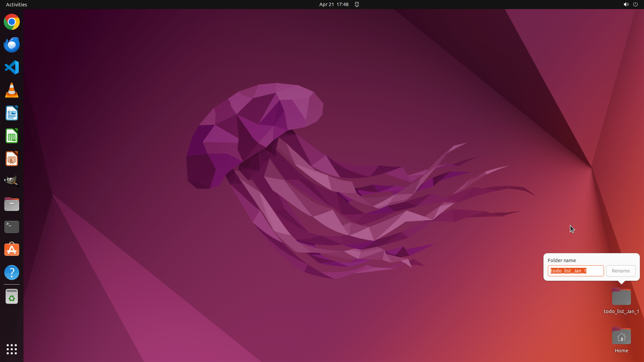Select the Home folder on desktop
The width and height of the screenshot is (644, 362).
tap(621, 337)
